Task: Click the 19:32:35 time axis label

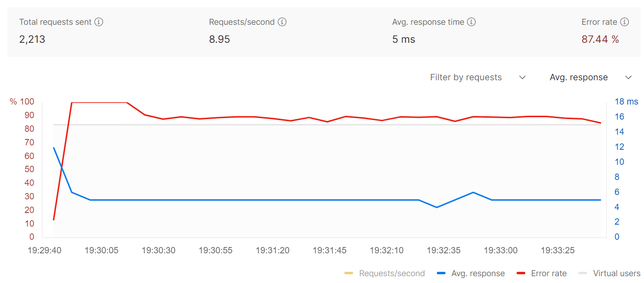Action: [x=444, y=251]
